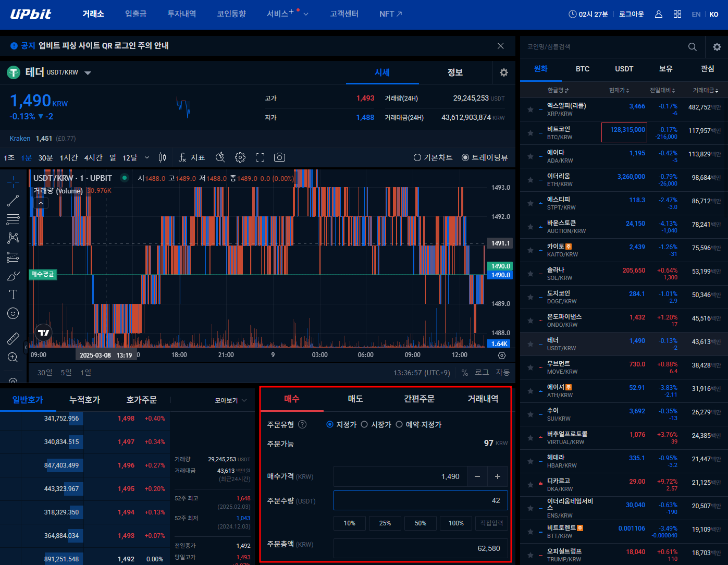Viewport: 728px width, 565px height.
Task: Switch to the 매도 sell tab
Action: (x=355, y=399)
